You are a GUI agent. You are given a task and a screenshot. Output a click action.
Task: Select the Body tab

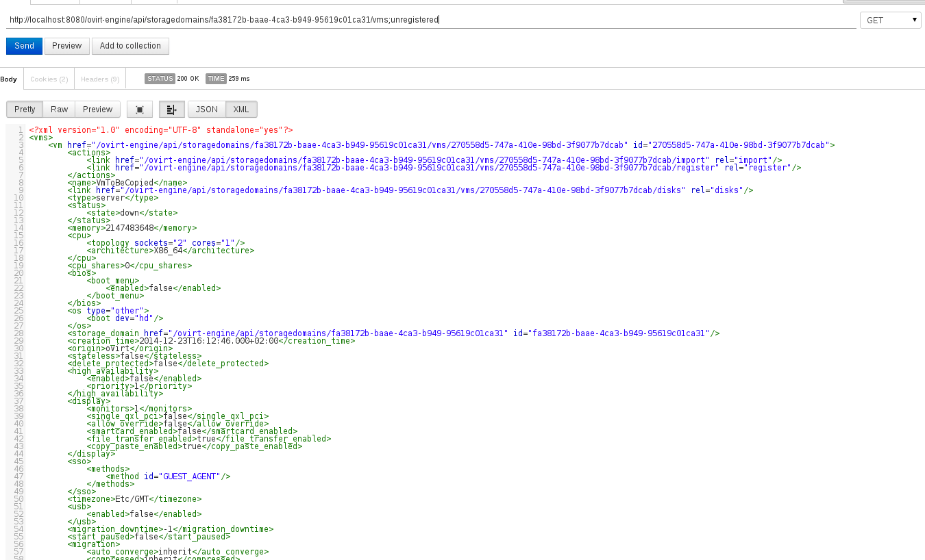pos(9,79)
